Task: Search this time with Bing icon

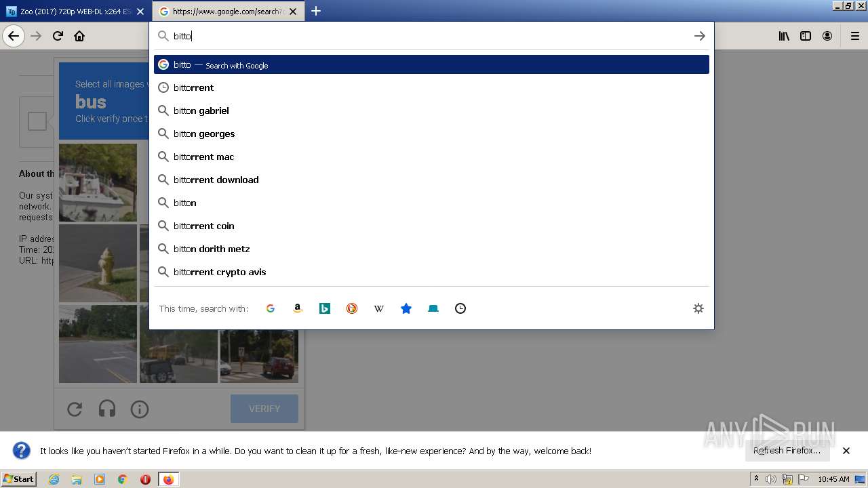Action: pyautogui.click(x=325, y=308)
